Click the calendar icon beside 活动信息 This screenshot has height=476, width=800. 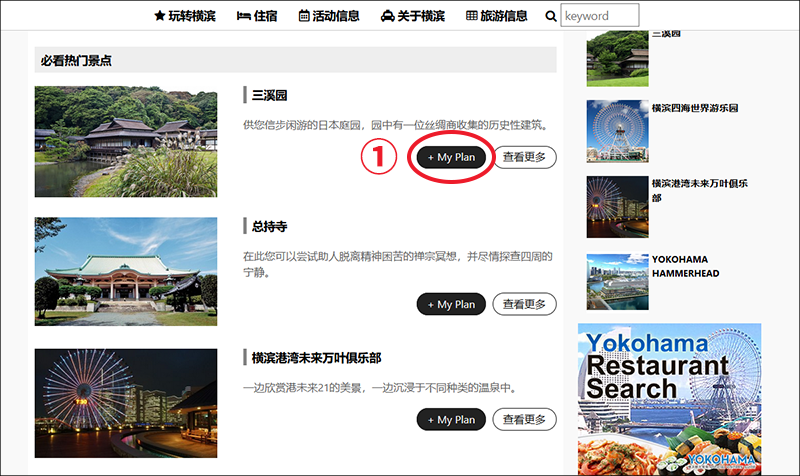[304, 16]
